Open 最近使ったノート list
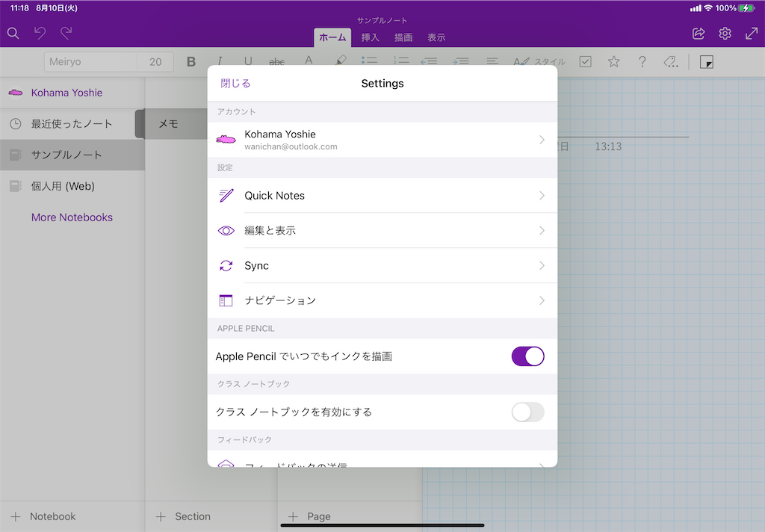The image size is (765, 532). 72,124
